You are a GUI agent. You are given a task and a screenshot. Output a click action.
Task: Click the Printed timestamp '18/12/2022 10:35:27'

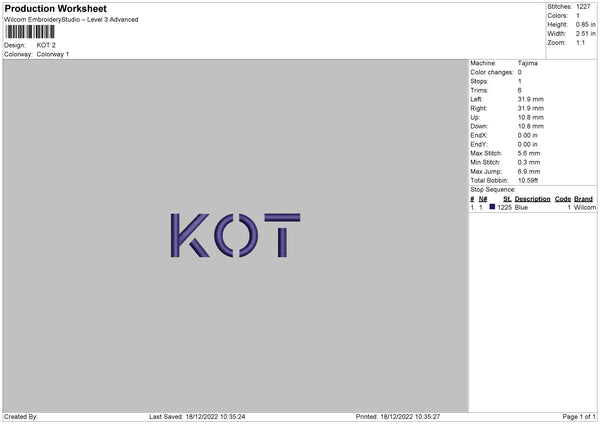pyautogui.click(x=410, y=417)
